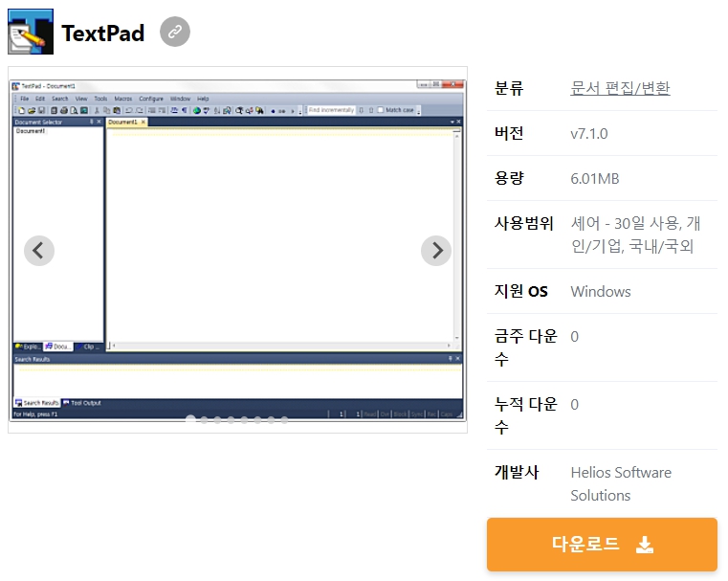Click the TextPad title heading
The width and height of the screenshot is (728, 581).
[x=103, y=33]
